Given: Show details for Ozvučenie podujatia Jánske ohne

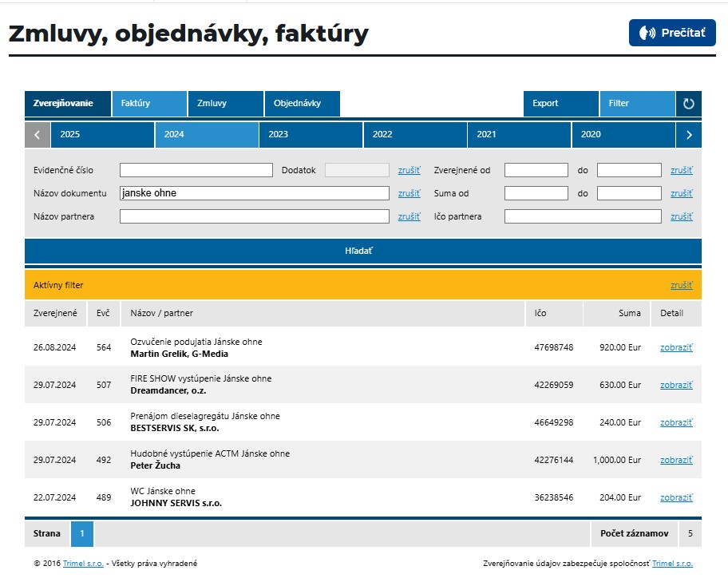Looking at the screenshot, I should point(676,347).
